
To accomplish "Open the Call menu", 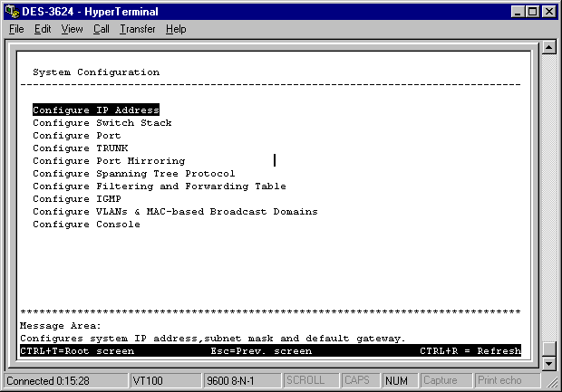I will (x=101, y=29).
